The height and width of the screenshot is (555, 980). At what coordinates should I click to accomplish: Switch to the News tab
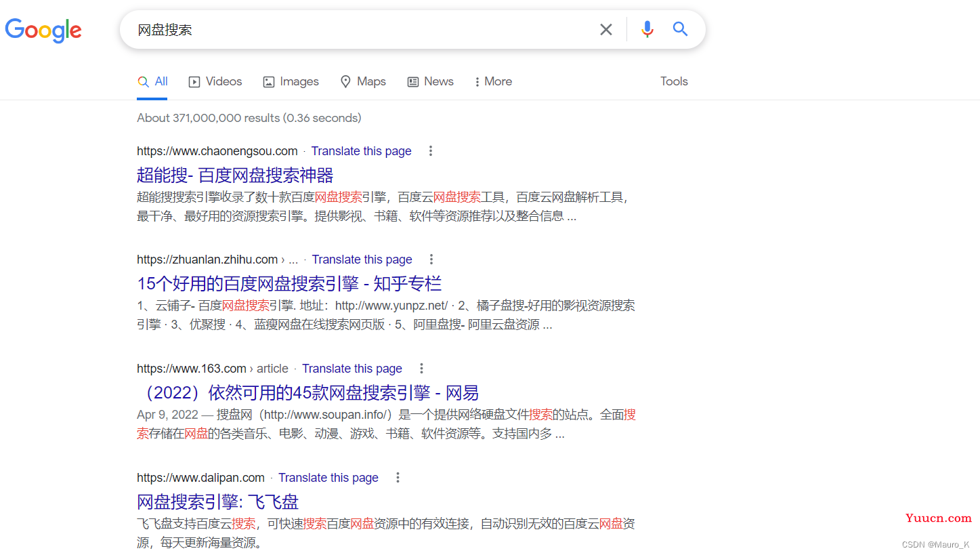tap(430, 82)
